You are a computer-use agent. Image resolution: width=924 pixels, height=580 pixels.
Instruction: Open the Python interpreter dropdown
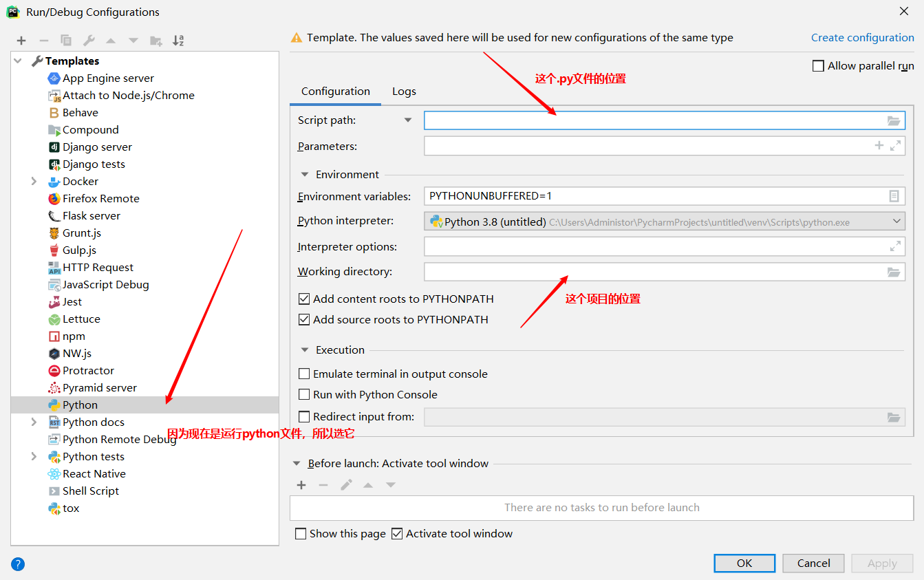[x=896, y=222]
